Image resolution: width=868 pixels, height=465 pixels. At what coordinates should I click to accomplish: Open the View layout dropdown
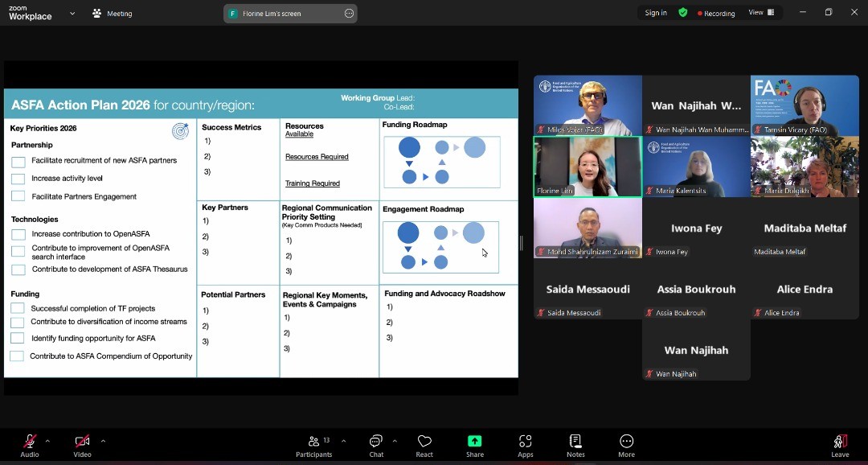point(761,13)
